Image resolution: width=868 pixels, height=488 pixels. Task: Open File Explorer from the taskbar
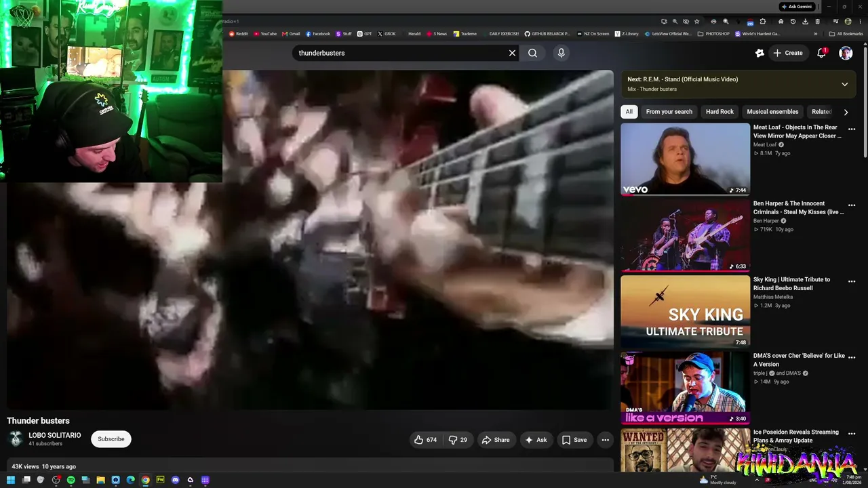(100, 480)
